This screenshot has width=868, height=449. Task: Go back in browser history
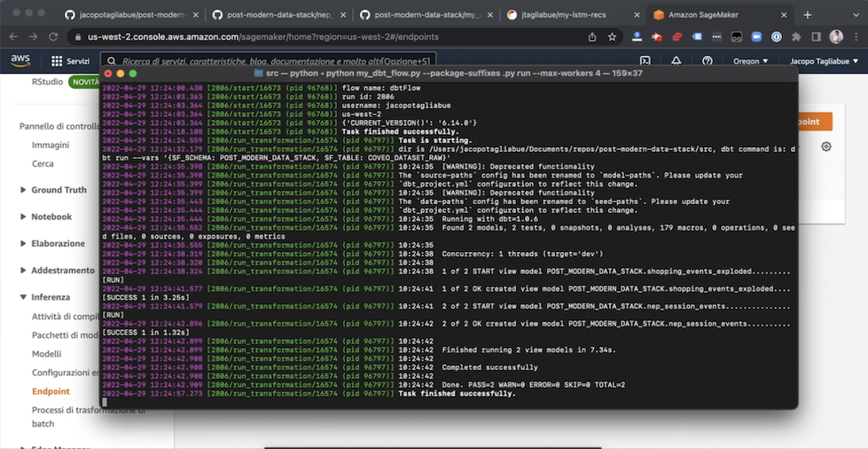(13, 36)
